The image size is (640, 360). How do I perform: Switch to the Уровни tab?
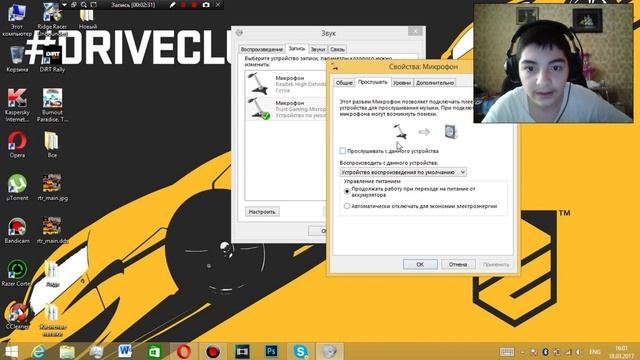(402, 82)
